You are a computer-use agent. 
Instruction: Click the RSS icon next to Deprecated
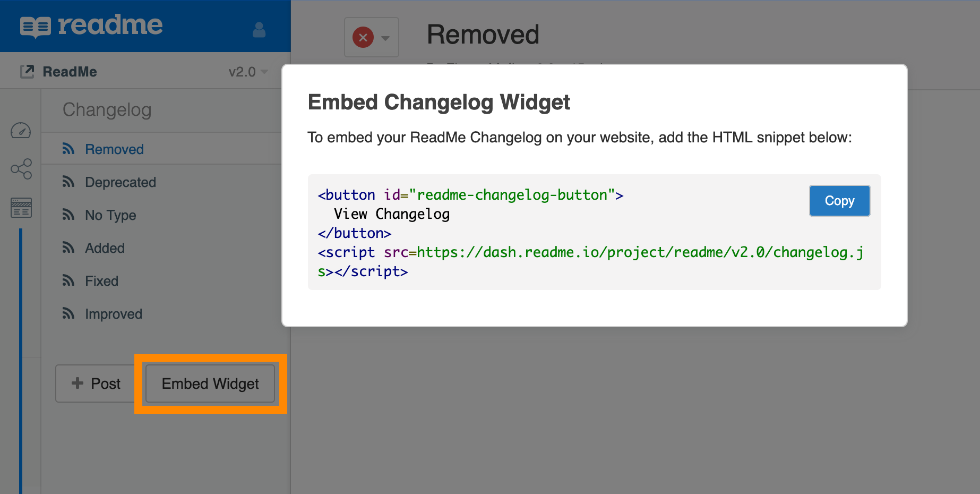68,182
